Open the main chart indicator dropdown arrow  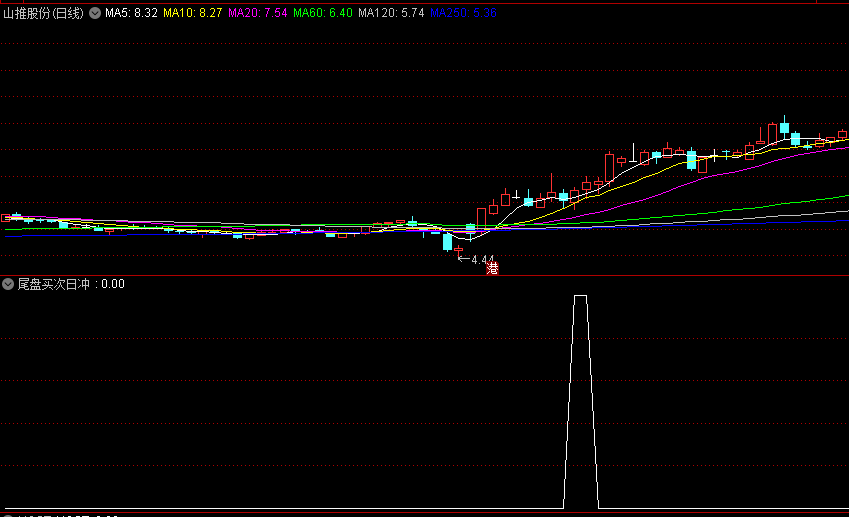[x=95, y=13]
